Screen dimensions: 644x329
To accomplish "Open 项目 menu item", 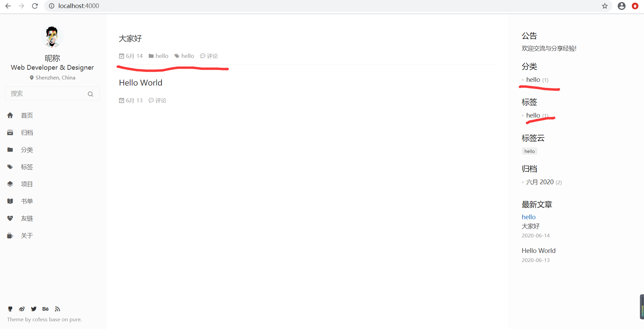I will pos(27,184).
